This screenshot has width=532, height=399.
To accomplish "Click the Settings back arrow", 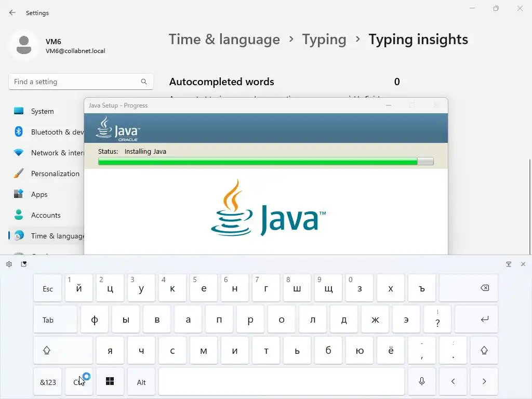I will [12, 12].
